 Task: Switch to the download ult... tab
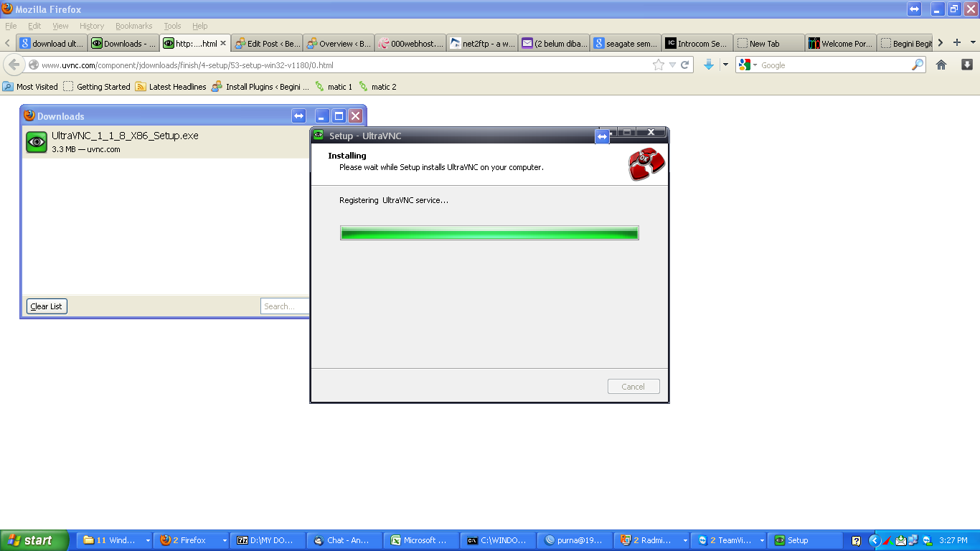(52, 43)
